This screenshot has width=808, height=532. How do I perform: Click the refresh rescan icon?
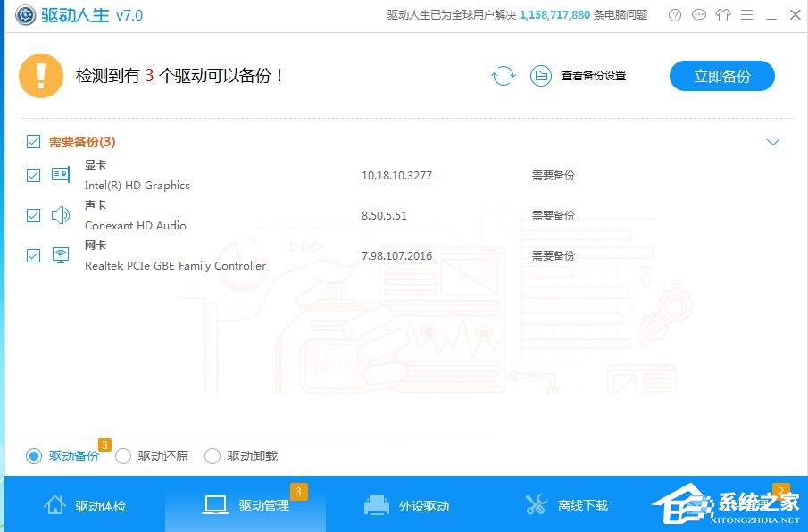(503, 76)
